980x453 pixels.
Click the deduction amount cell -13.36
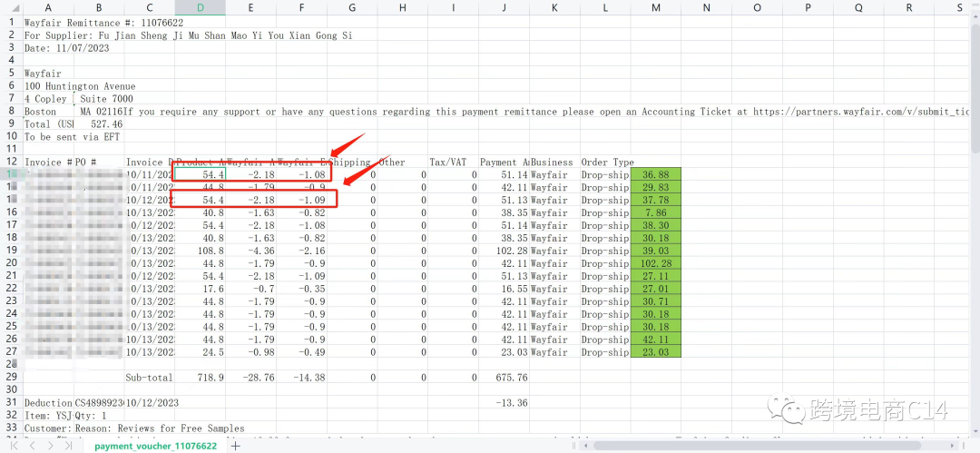pos(504,402)
